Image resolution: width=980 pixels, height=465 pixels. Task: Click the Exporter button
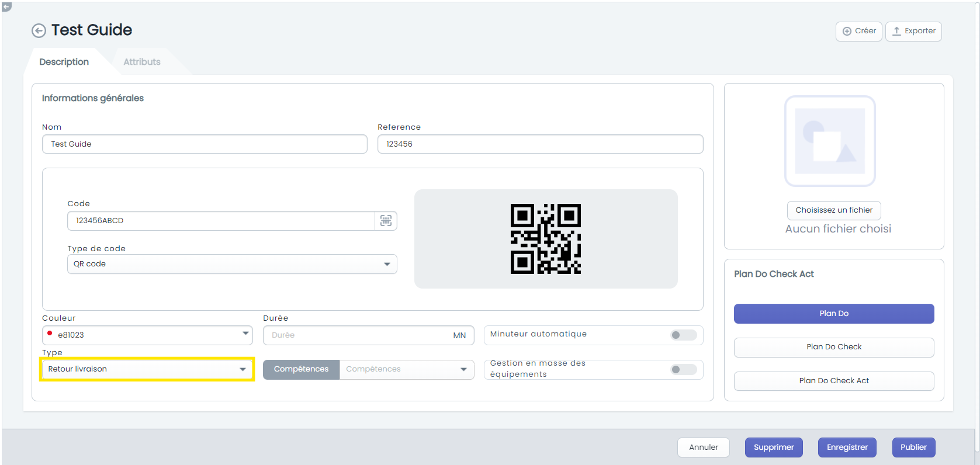[x=913, y=31]
